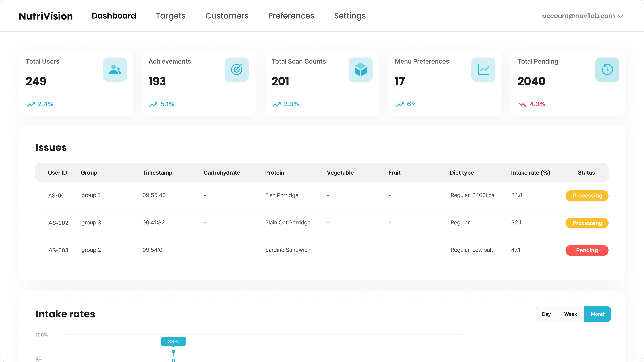This screenshot has height=362, width=644.
Task: Click the Menu Preferences value 17
Action: coord(400,81)
